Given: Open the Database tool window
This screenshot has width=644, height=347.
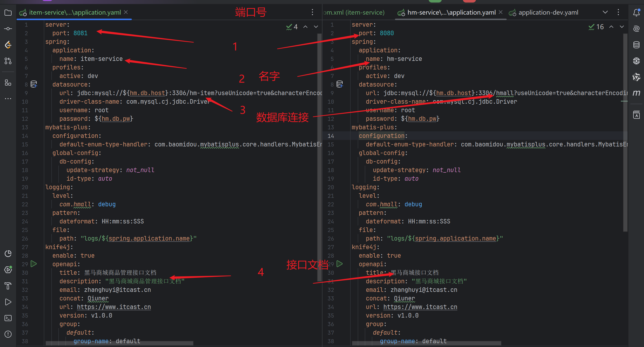Looking at the screenshot, I should click(x=636, y=45).
